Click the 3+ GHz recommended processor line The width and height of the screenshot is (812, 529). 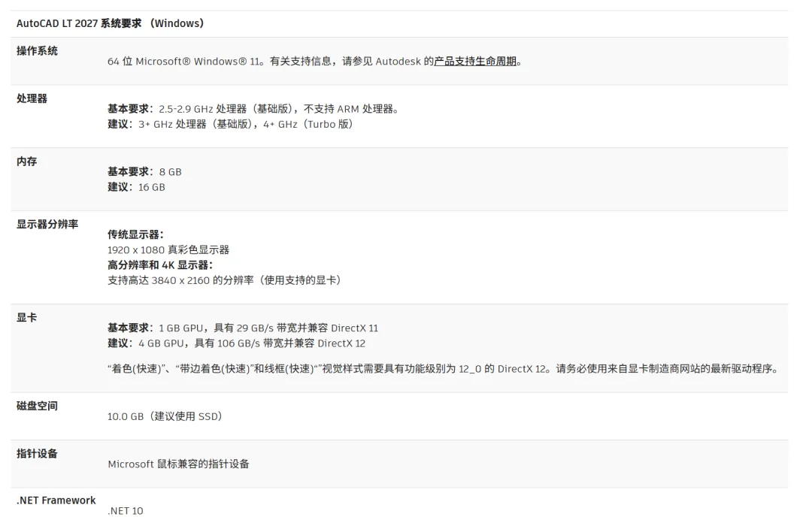click(x=230, y=124)
